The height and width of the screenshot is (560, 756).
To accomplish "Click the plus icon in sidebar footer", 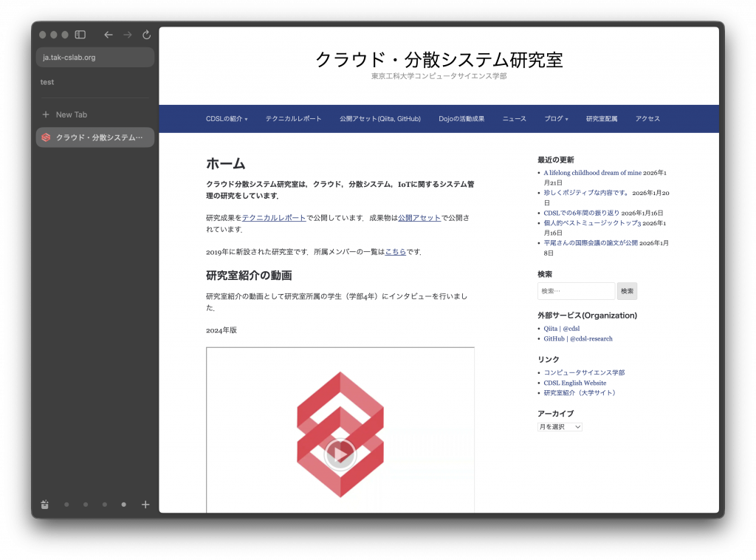I will [x=145, y=505].
